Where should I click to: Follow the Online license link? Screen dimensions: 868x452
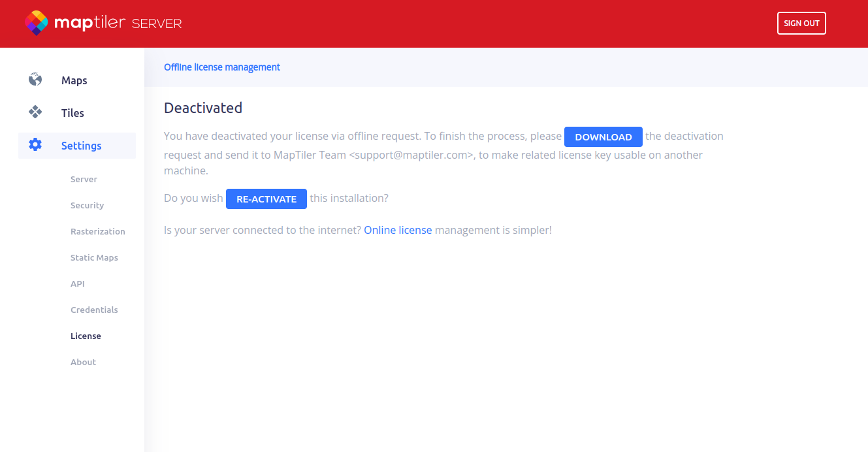tap(398, 230)
